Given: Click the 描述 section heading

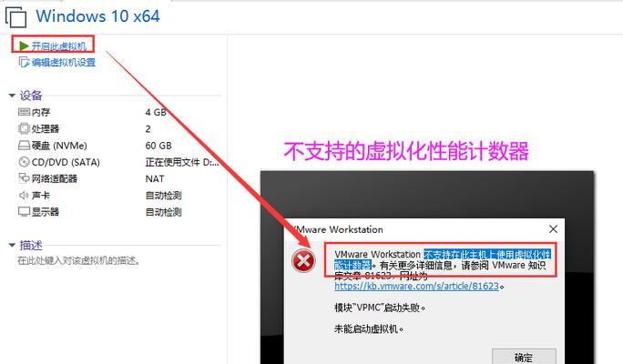Looking at the screenshot, I should (x=31, y=245).
